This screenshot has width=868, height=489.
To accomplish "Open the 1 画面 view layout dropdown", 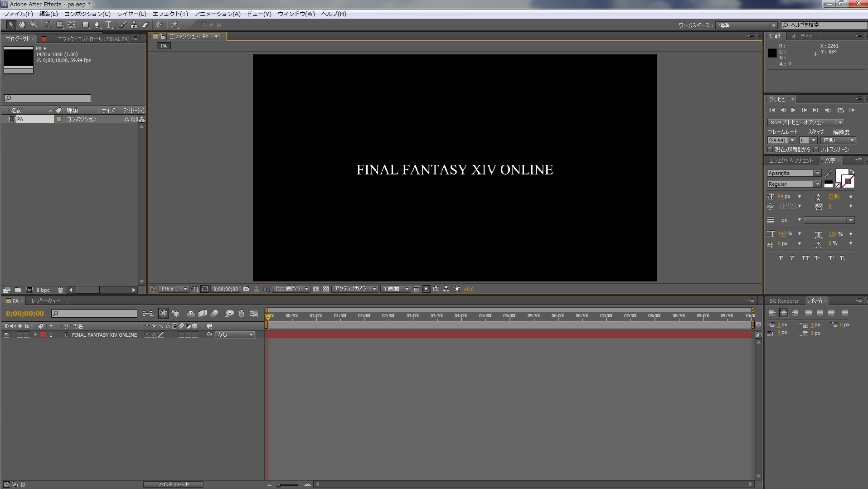I will (396, 289).
